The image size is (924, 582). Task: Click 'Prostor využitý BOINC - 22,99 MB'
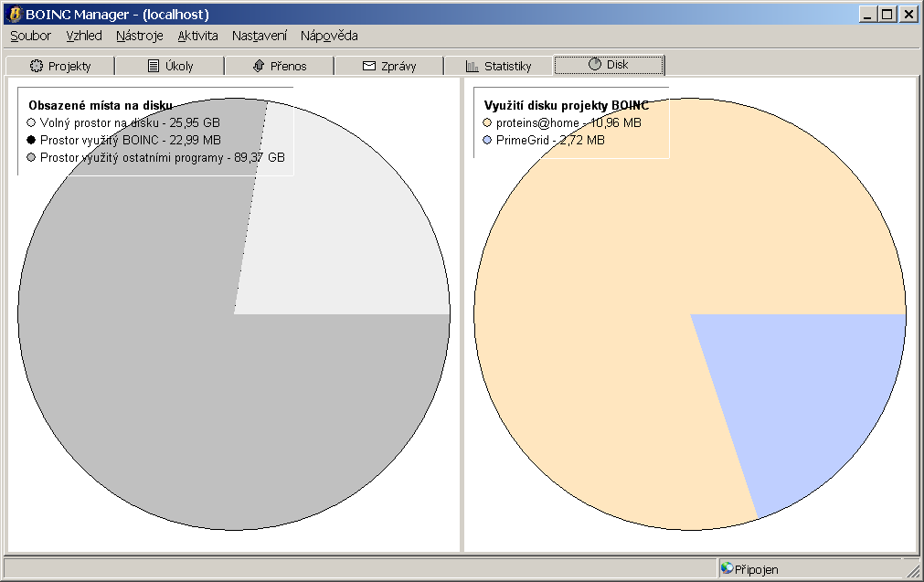[x=130, y=140]
